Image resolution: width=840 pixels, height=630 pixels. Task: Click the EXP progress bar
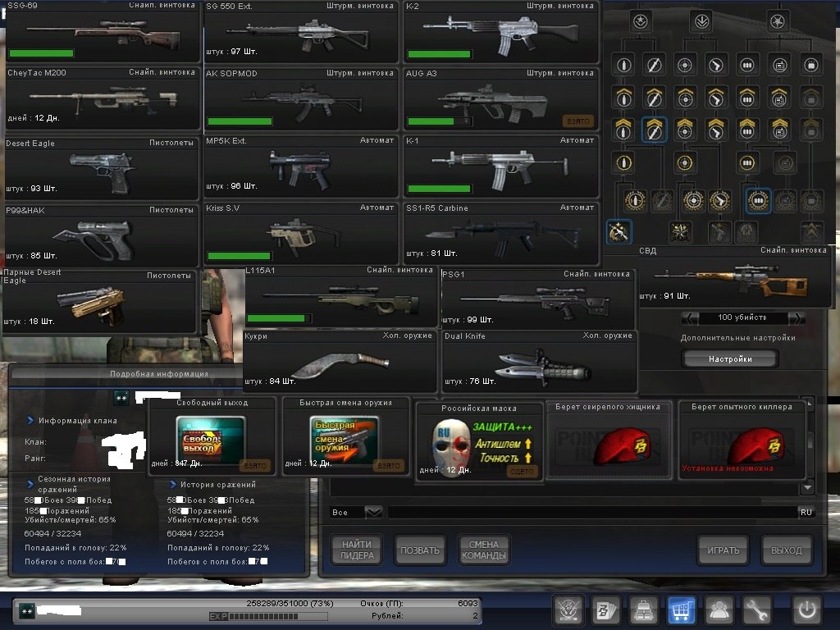point(268,617)
